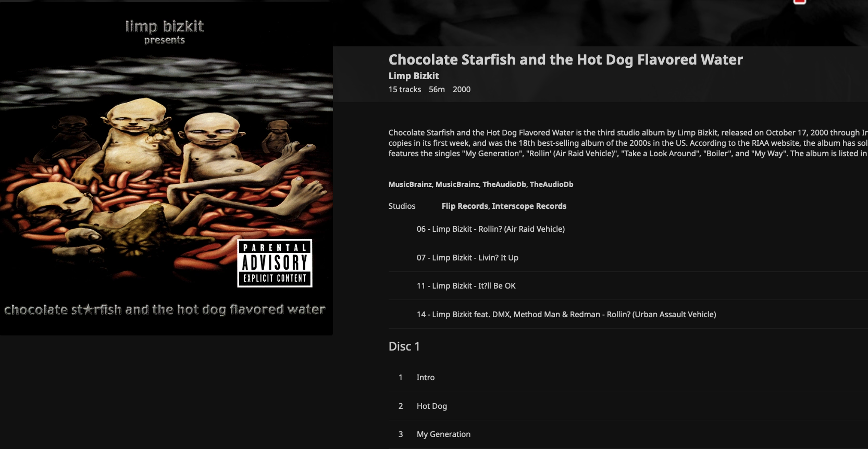868x449 pixels.
Task: Play track 06 Rollin? (Air Raid Vehicle)
Action: (x=628, y=229)
